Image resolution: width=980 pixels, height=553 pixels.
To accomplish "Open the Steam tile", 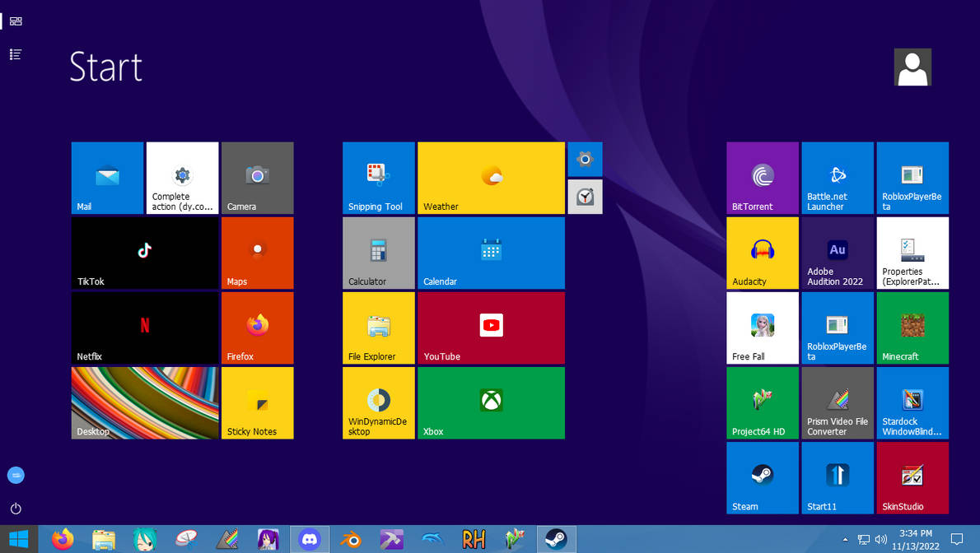I will (x=763, y=478).
